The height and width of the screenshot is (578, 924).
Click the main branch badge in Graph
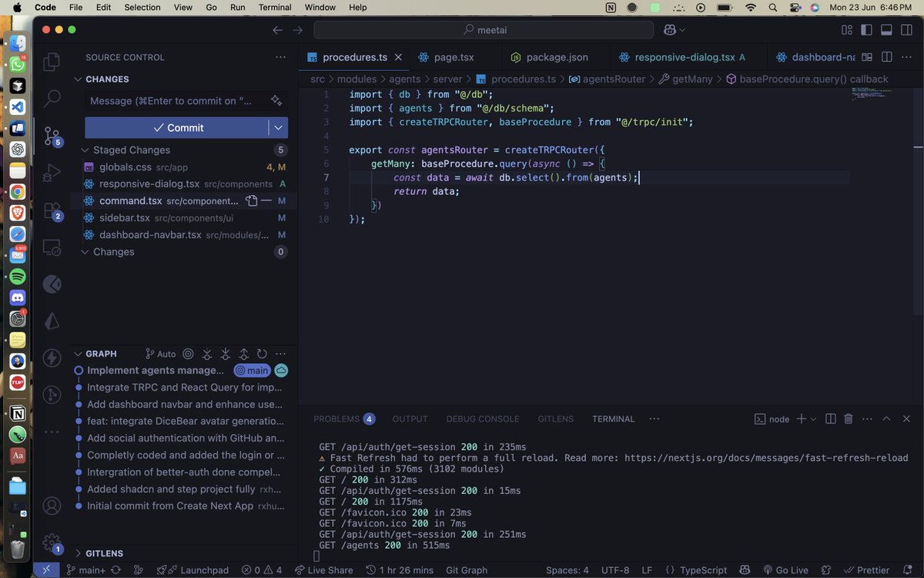(x=252, y=371)
